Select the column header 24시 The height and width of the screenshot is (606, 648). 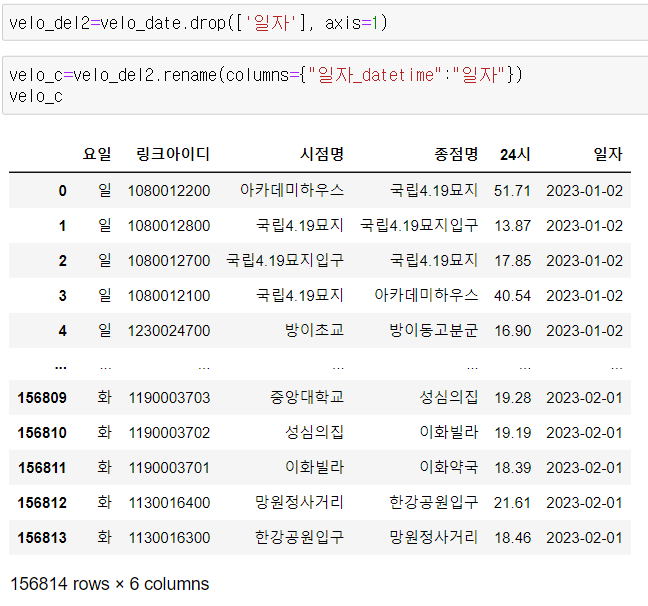click(515, 154)
